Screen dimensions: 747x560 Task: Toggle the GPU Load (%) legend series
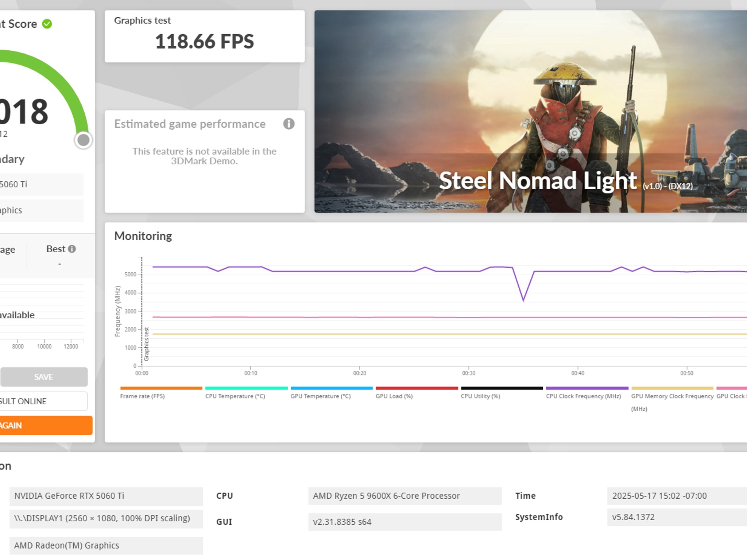[417, 393]
